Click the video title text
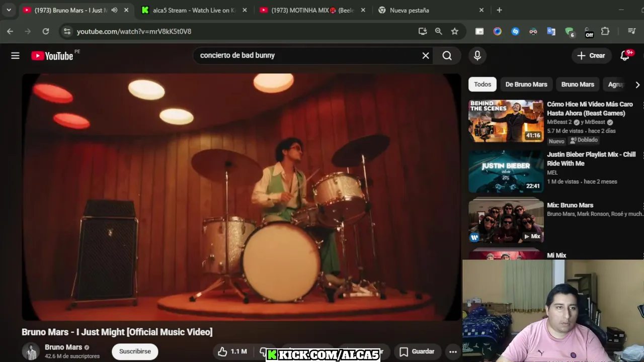This screenshot has width=644, height=362. click(x=117, y=332)
